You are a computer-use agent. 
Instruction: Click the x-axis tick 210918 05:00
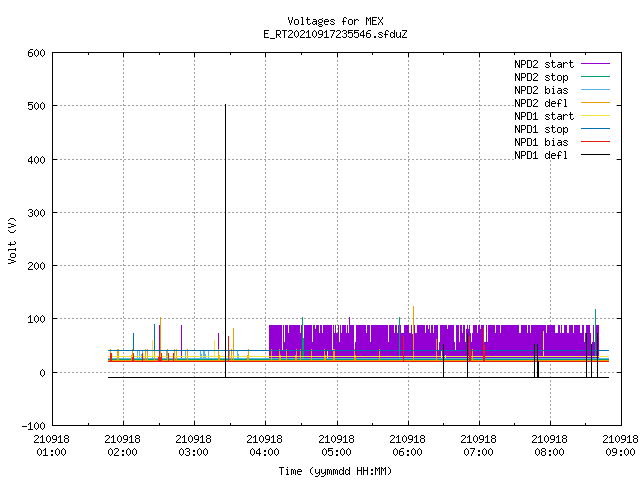336,446
